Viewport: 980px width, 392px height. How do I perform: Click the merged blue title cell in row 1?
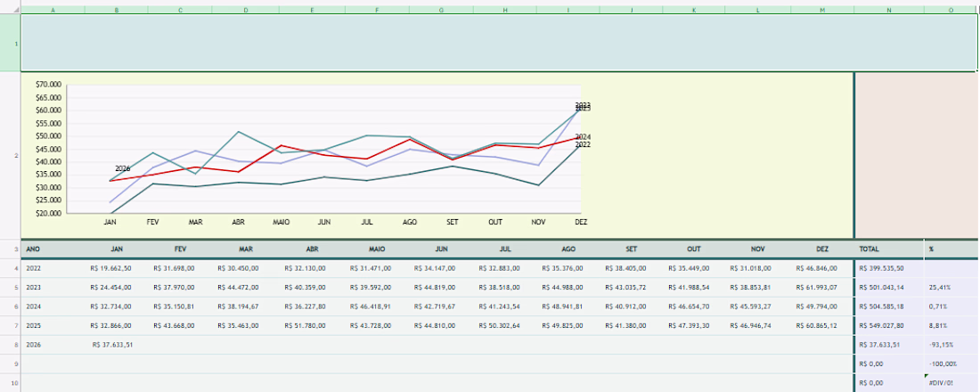(x=500, y=43)
